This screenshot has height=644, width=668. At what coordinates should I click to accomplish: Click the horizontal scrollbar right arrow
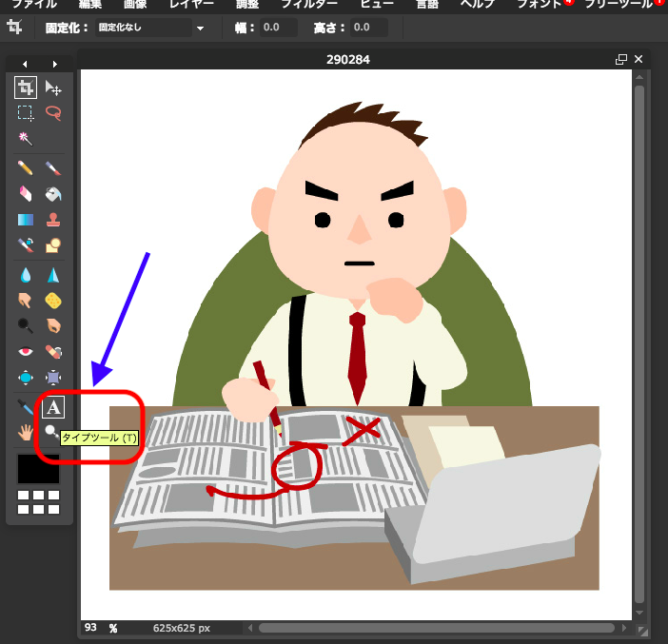point(624,628)
